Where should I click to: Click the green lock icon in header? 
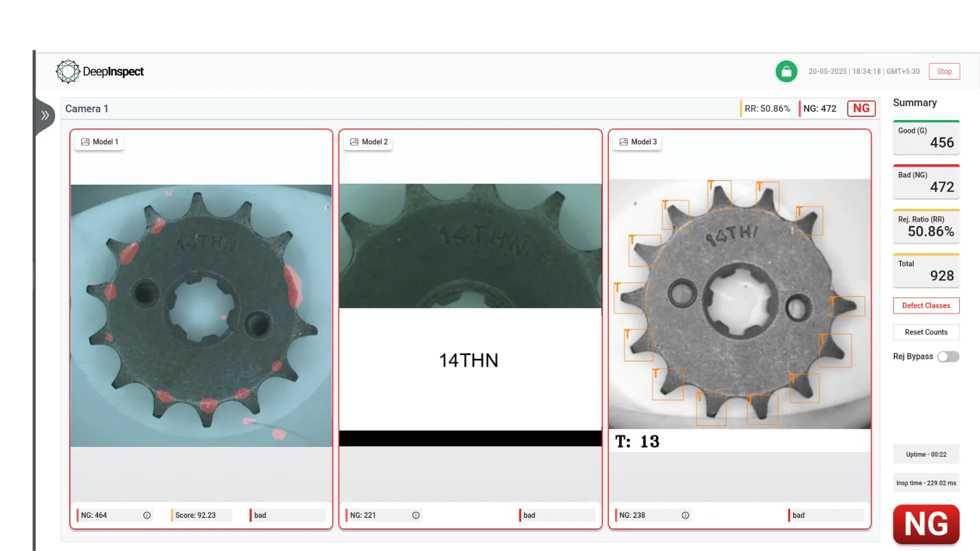tap(786, 71)
